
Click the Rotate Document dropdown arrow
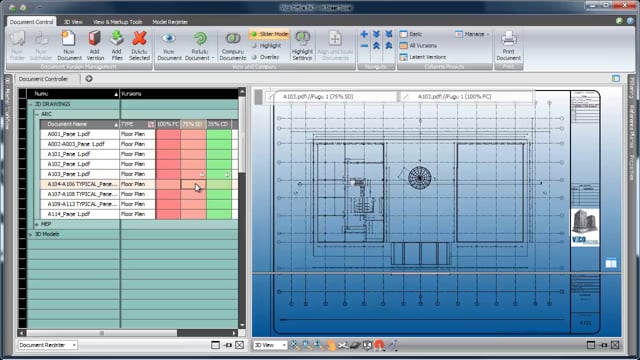pos(213,58)
